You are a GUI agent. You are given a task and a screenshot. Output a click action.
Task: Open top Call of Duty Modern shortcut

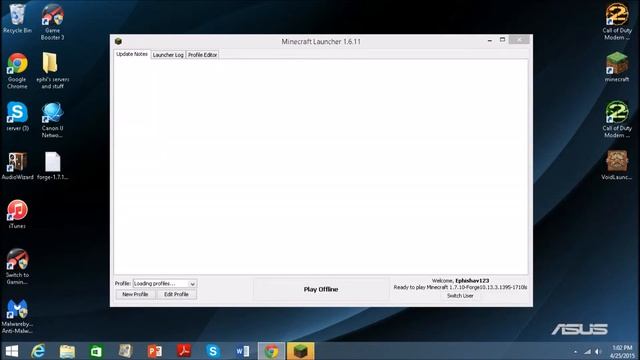(x=617, y=21)
